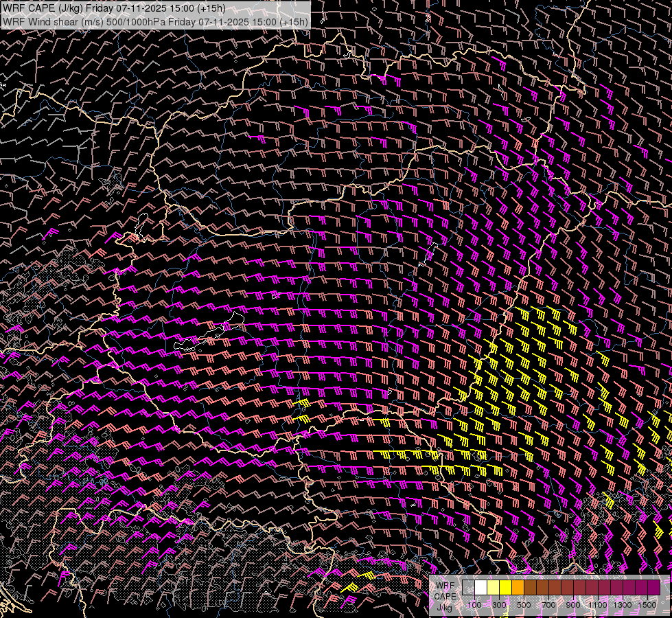Click the bright yellow legend swatch
Image resolution: width=672 pixels, height=618 pixels.
pos(505,587)
